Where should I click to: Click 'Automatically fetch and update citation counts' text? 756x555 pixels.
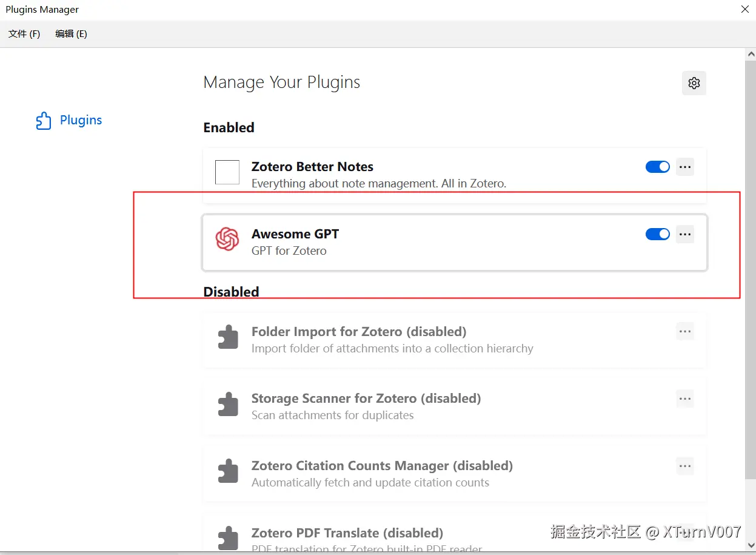click(370, 483)
